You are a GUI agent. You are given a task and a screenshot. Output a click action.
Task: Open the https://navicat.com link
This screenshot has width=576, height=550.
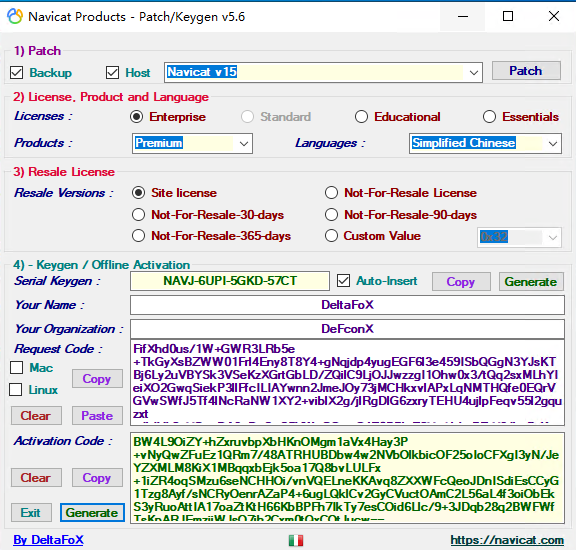pos(507,540)
